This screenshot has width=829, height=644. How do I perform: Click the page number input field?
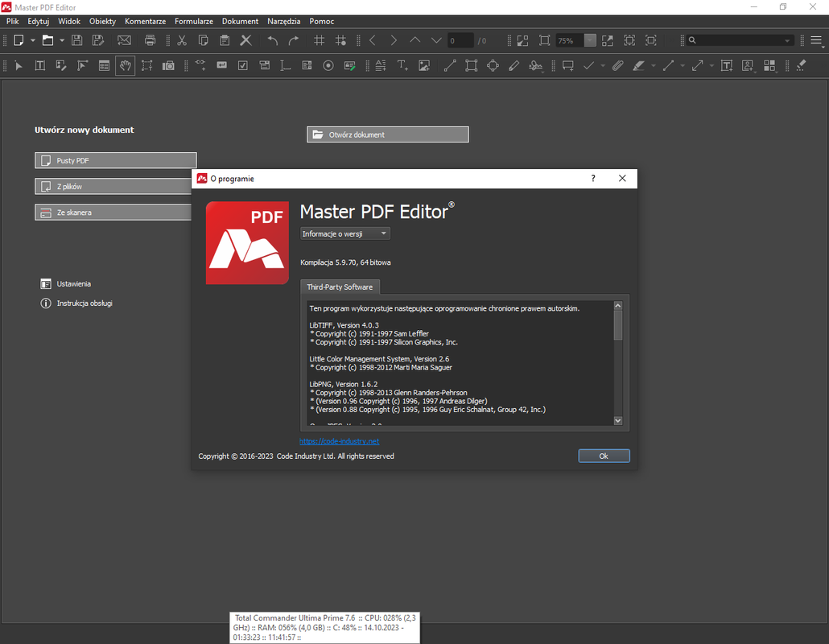(x=460, y=40)
